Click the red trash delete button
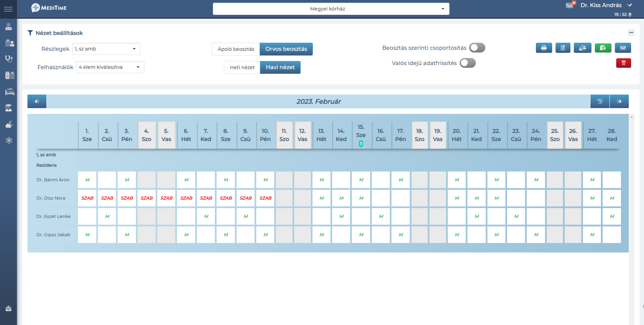644x325 pixels. pyautogui.click(x=623, y=63)
